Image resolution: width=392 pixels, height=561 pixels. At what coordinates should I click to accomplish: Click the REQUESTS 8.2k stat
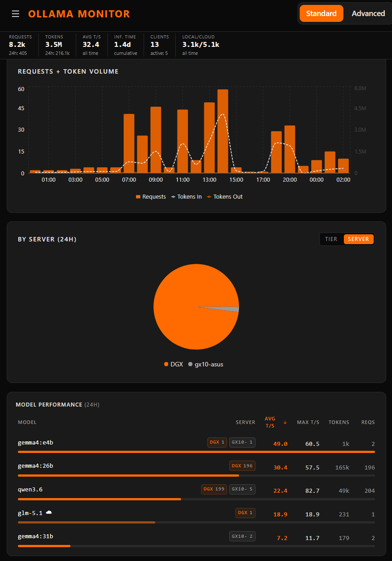(x=20, y=45)
